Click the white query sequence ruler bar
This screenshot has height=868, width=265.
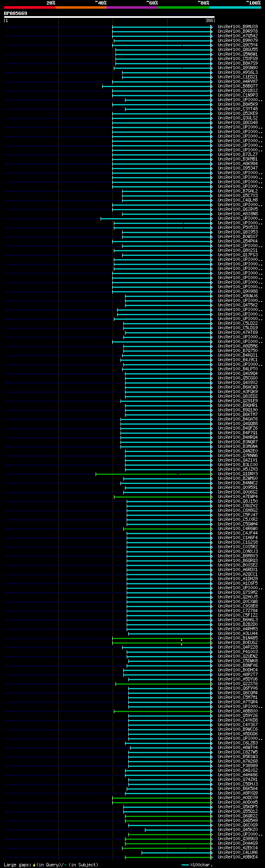[x=109, y=17]
